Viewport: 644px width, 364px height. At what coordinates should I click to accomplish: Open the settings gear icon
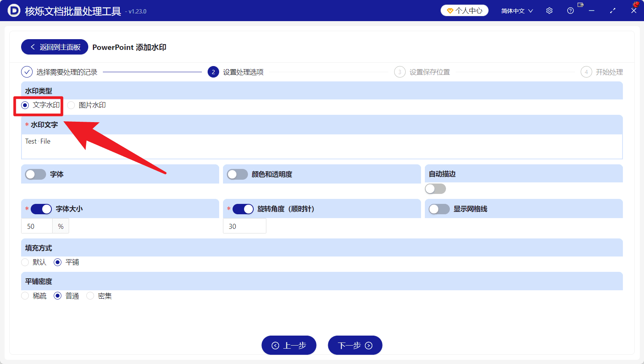click(x=549, y=11)
